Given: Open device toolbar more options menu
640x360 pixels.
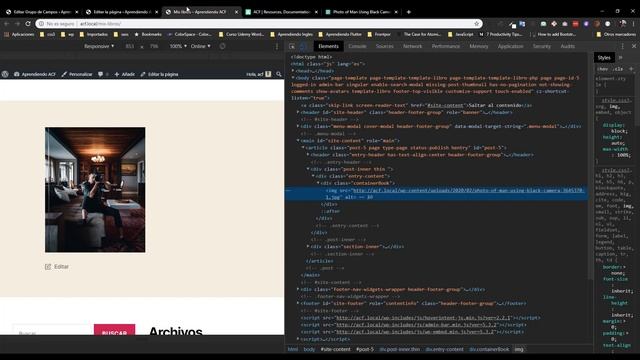Looking at the screenshot, I should coord(277,46).
